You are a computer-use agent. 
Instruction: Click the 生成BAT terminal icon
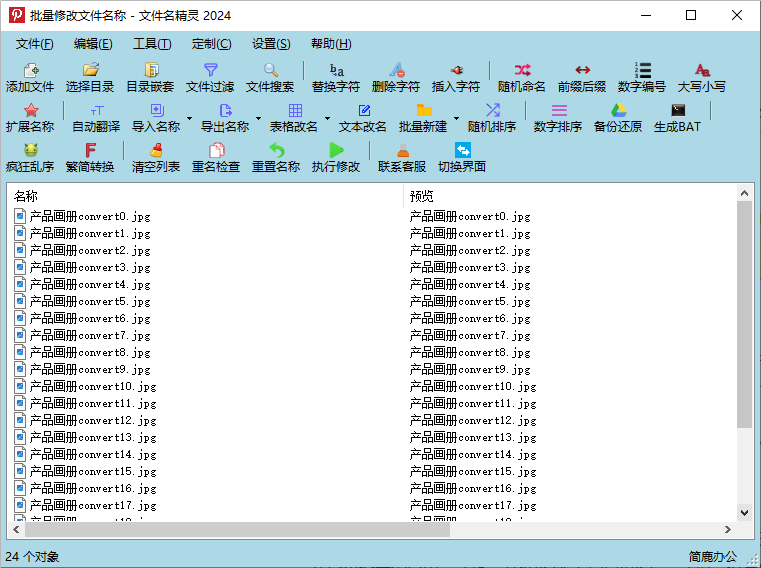coord(678,117)
